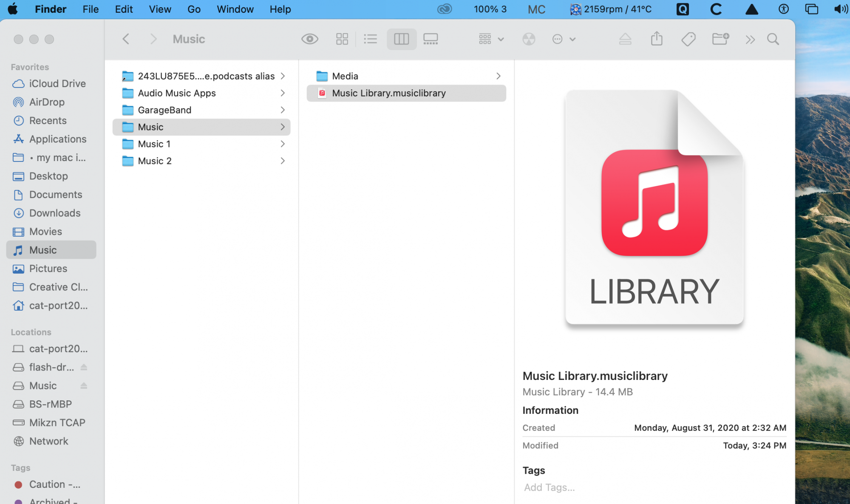Select the cat-port20 computer under Locations

coord(51,349)
